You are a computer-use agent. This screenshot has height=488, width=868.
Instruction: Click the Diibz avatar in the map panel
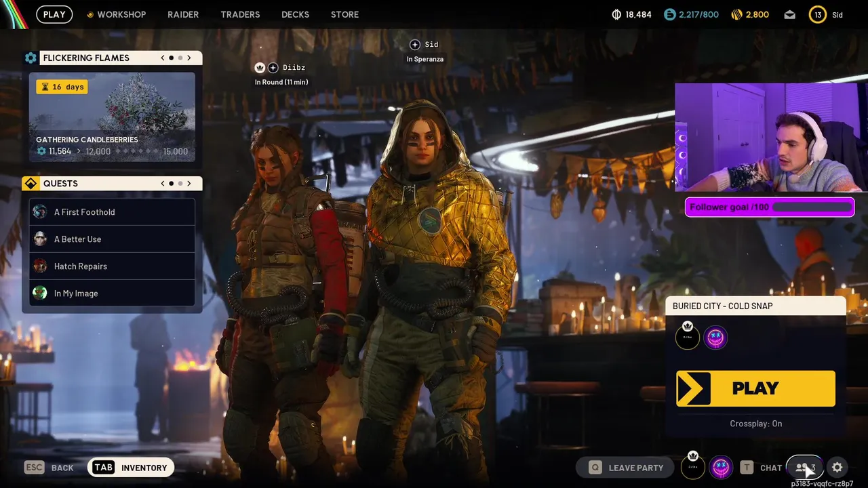click(x=688, y=337)
